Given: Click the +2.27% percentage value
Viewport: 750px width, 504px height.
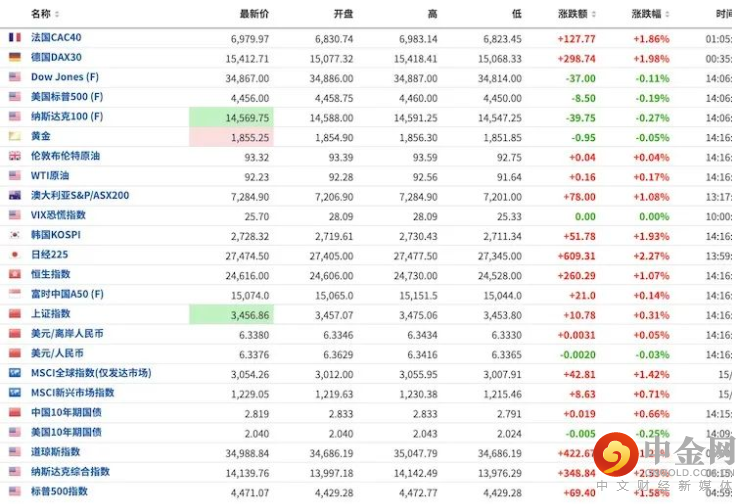Looking at the screenshot, I should click(x=651, y=256).
